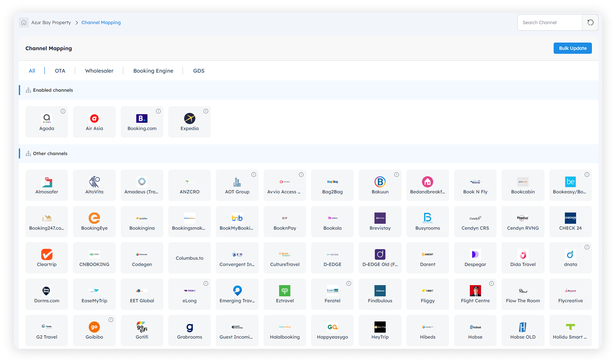Viewport: 616px width, 364px height.
Task: Open the Busyrooms channel logo
Action: pyautogui.click(x=428, y=218)
